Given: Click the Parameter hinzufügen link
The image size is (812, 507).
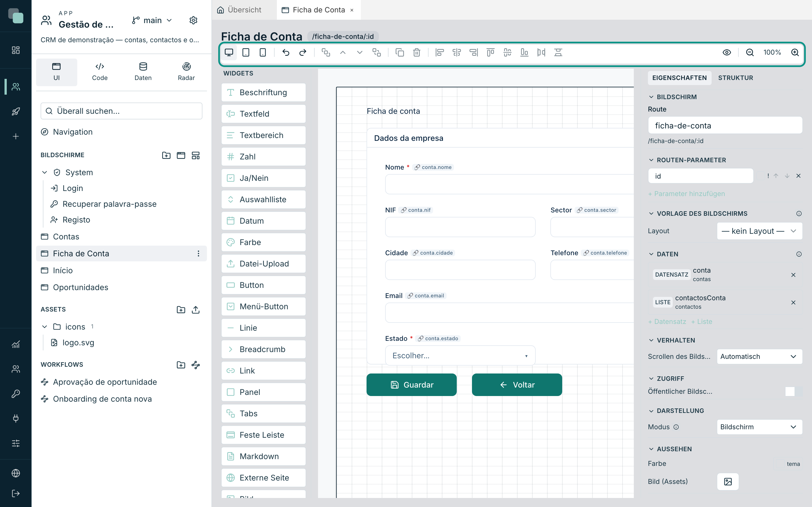Looking at the screenshot, I should point(686,194).
